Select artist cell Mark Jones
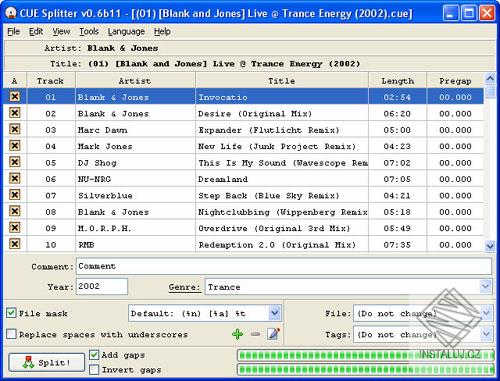The image size is (500, 381). click(x=135, y=146)
